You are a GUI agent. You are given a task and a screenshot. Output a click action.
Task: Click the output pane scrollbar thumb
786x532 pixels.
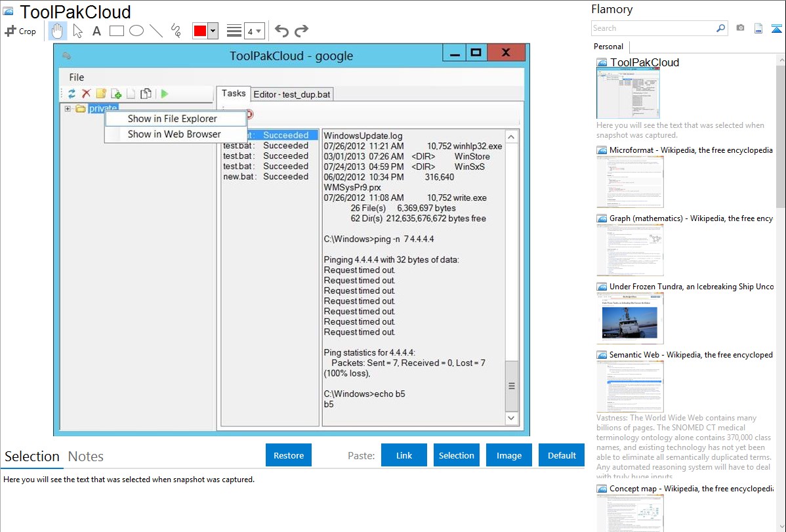click(511, 386)
